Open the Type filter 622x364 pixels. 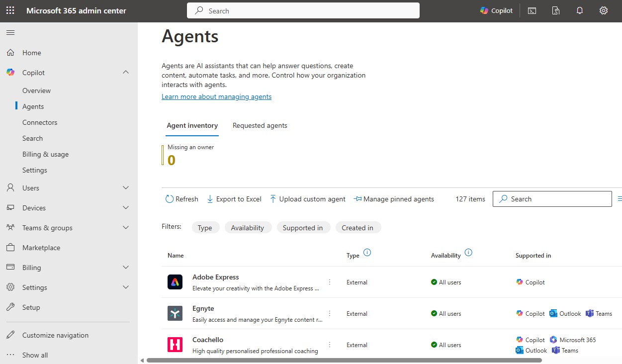(205, 227)
